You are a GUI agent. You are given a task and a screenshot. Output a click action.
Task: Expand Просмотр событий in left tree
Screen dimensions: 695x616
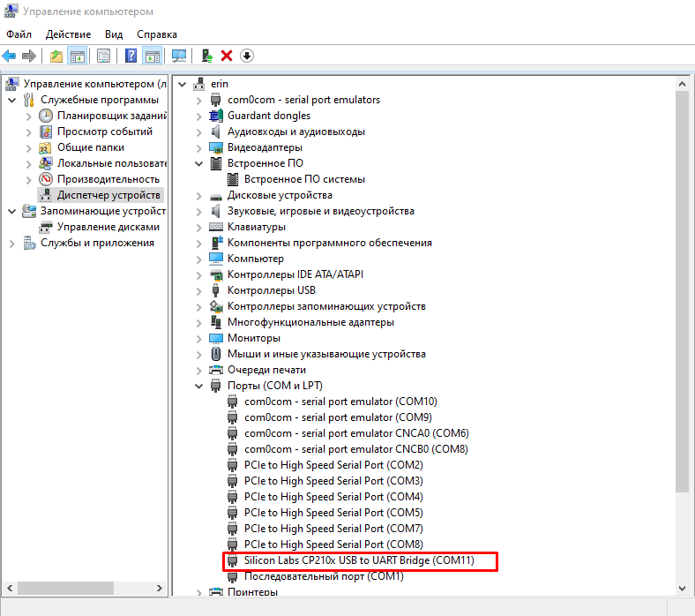click(x=29, y=132)
